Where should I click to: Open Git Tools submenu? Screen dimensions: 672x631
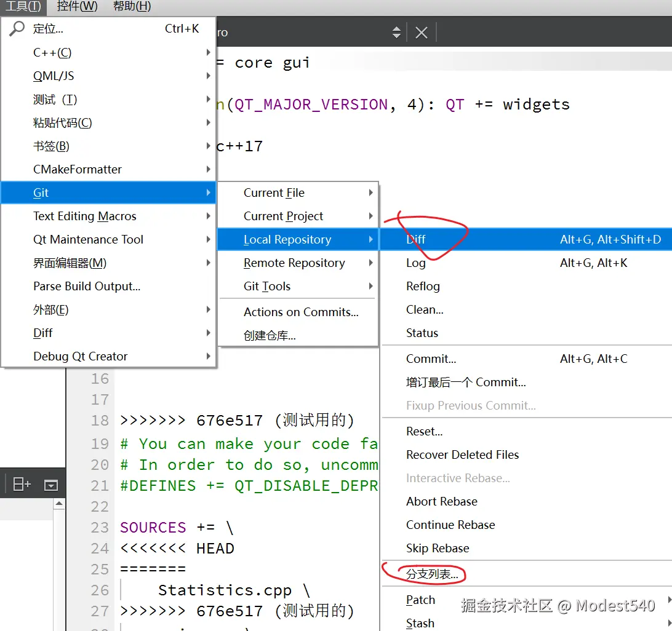tap(298, 286)
